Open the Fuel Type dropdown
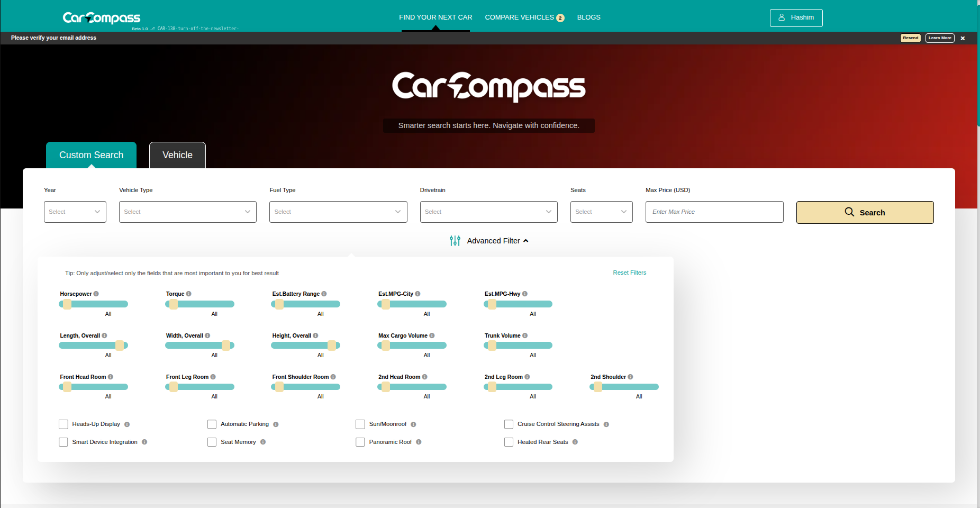Viewport: 980px width, 508px height. point(338,212)
